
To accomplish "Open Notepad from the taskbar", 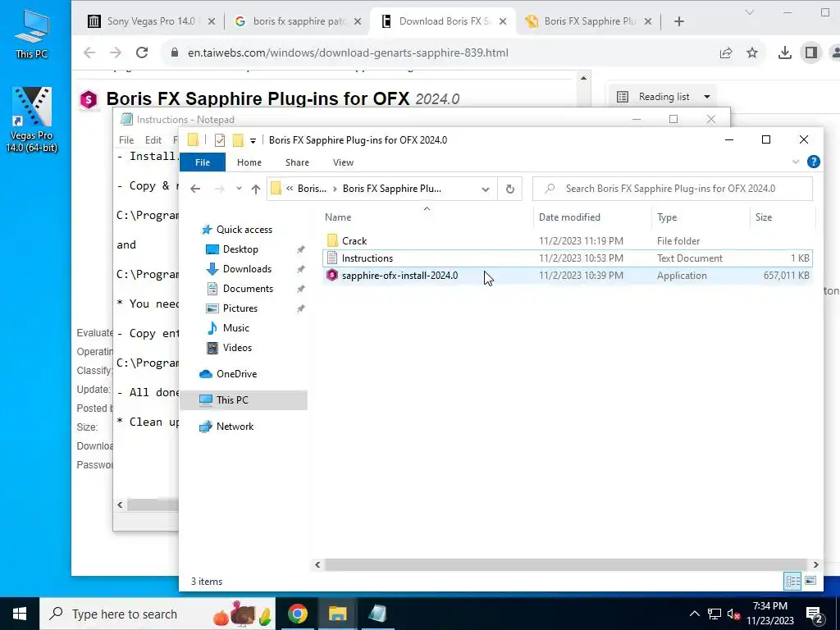I will 377,614.
